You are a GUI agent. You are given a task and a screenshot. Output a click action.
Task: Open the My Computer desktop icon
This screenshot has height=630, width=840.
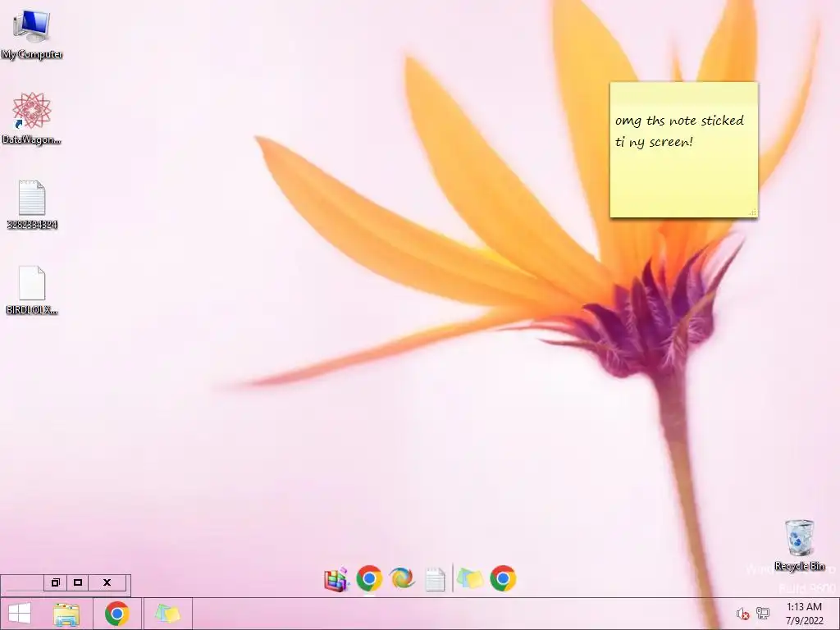[x=32, y=34]
